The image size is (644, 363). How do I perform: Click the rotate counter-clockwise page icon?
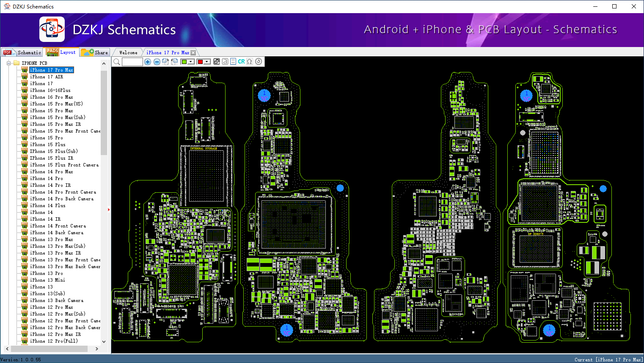point(174,62)
